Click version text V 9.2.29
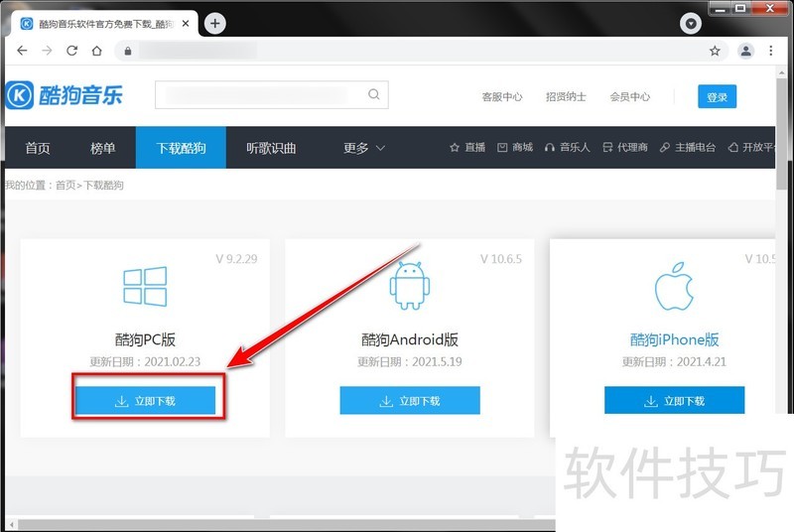 tap(236, 259)
